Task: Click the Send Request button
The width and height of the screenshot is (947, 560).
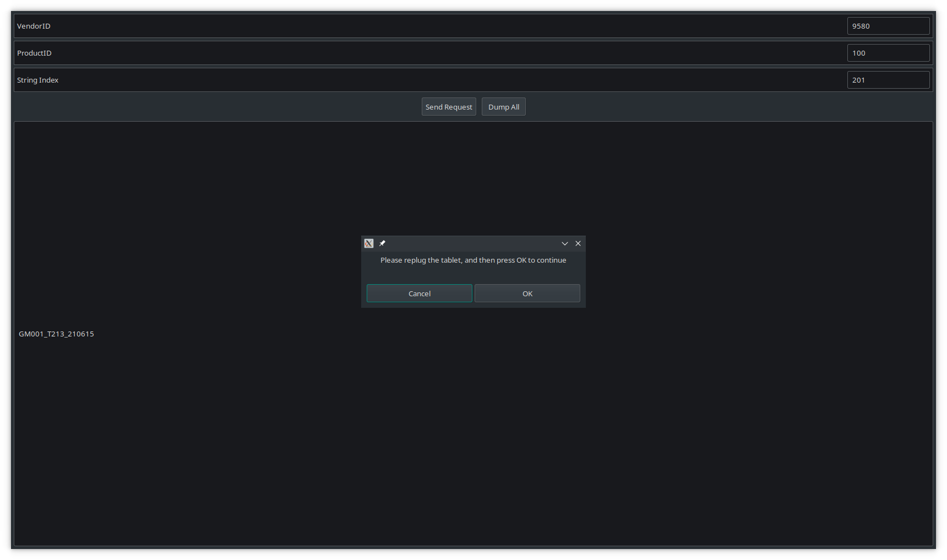Action: [448, 106]
